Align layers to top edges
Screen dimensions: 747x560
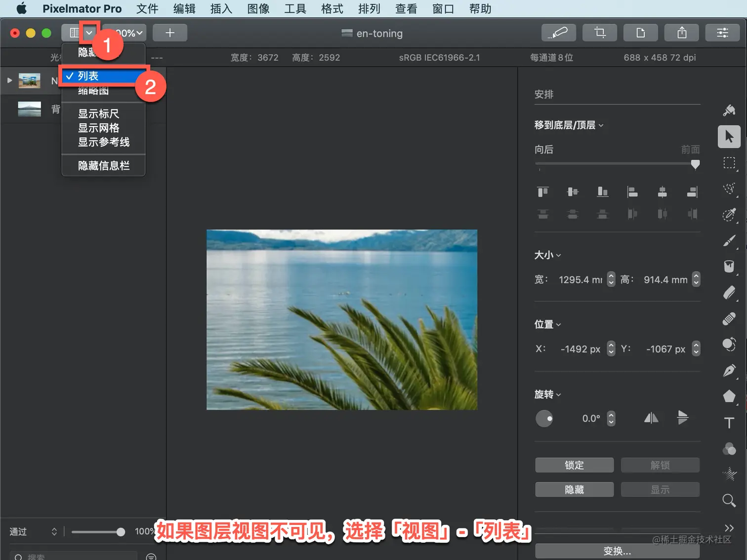tap(543, 192)
